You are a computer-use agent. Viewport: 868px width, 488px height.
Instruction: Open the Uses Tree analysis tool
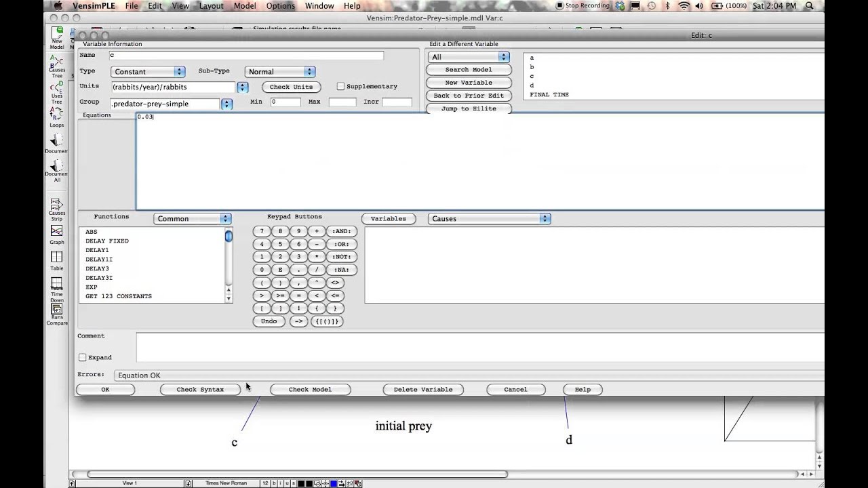point(57,92)
